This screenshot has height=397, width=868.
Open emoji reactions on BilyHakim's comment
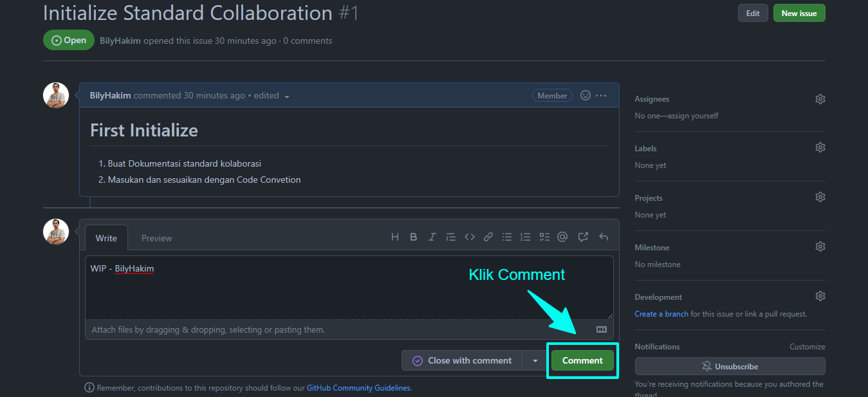585,95
